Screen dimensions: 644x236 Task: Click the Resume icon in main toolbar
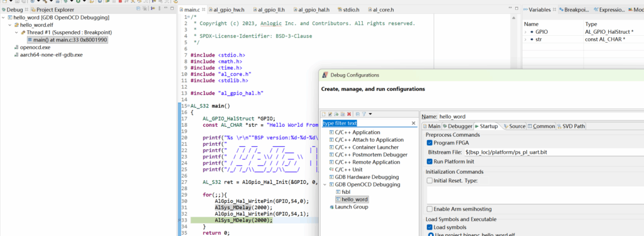coord(108,1)
